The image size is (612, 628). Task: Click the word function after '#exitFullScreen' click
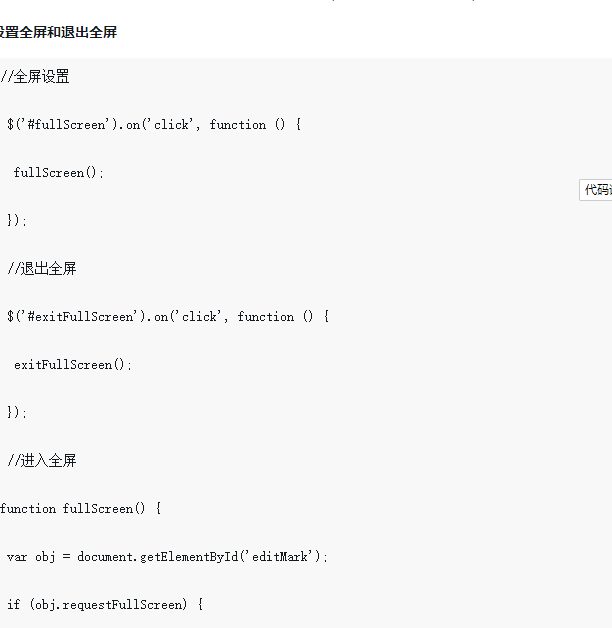[x=266, y=316]
